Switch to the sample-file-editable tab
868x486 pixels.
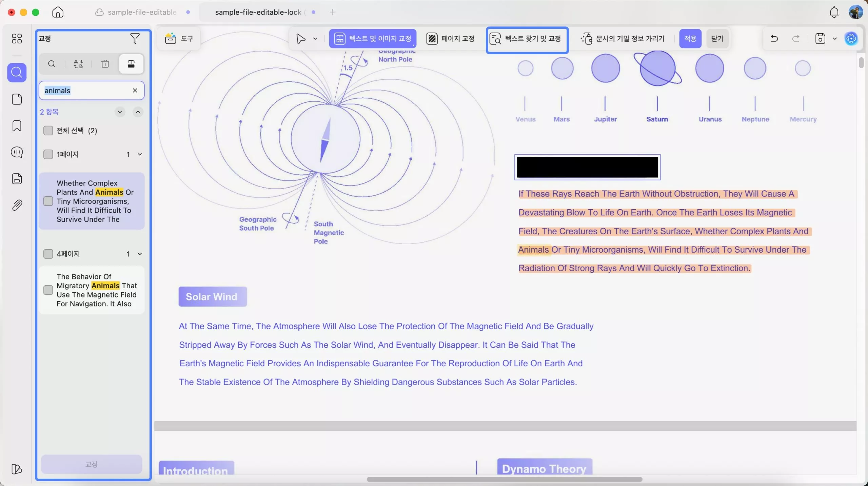pos(142,12)
